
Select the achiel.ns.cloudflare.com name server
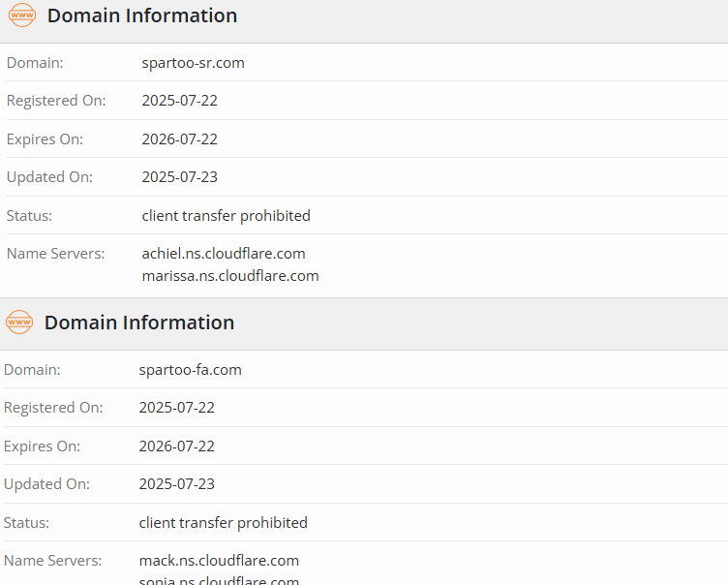(x=224, y=254)
